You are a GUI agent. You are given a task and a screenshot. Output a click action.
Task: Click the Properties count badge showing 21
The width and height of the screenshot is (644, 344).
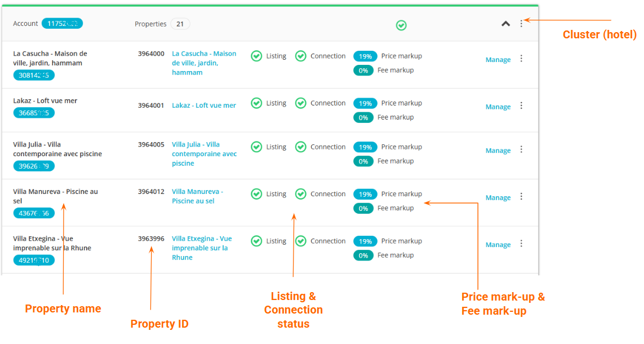[x=180, y=24]
